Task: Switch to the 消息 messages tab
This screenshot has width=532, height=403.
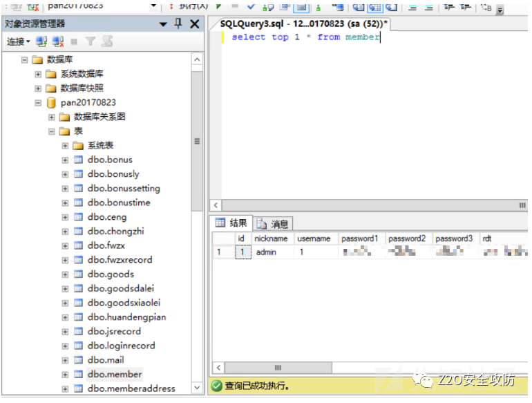Action: pos(273,224)
